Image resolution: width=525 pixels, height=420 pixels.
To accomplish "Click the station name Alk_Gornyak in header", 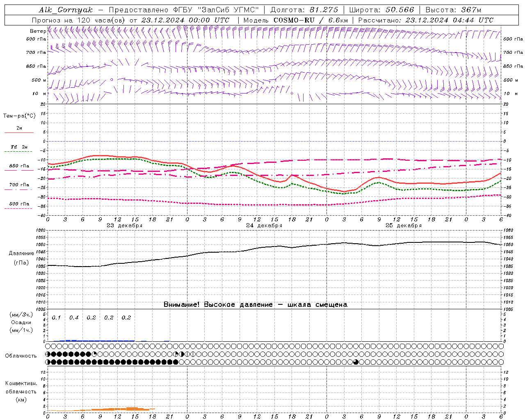I will coord(66,10).
